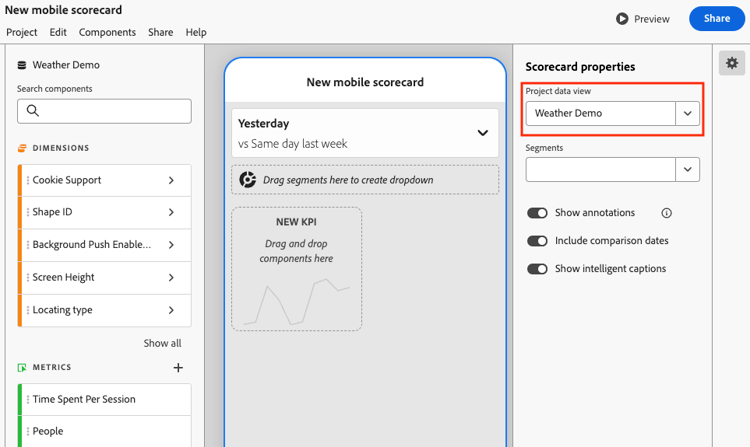The width and height of the screenshot is (750, 447).
Task: Disable Include comparison dates
Action: point(537,241)
